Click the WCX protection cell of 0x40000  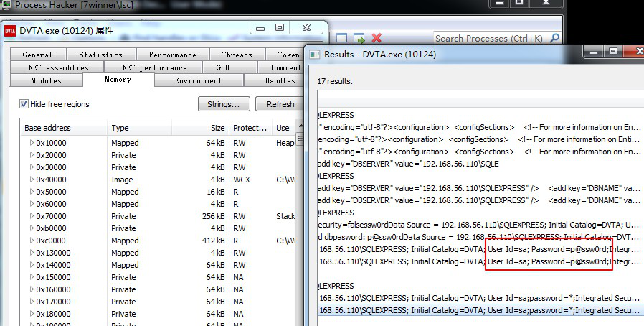[x=242, y=180]
